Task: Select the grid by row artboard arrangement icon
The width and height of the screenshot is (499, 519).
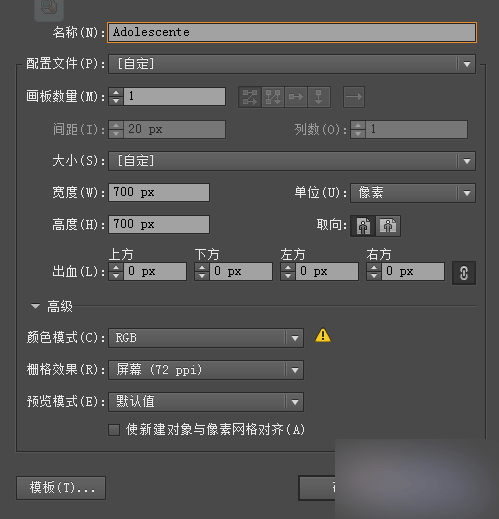Action: pos(250,97)
